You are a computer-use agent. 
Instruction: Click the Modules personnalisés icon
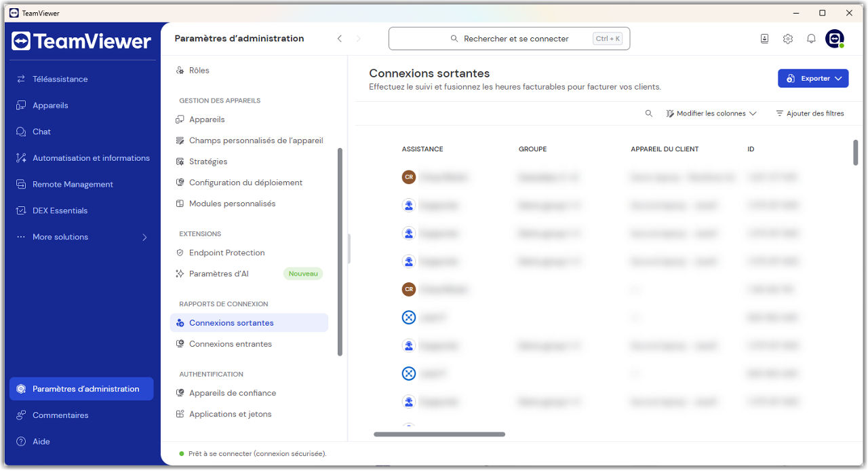pyautogui.click(x=180, y=204)
